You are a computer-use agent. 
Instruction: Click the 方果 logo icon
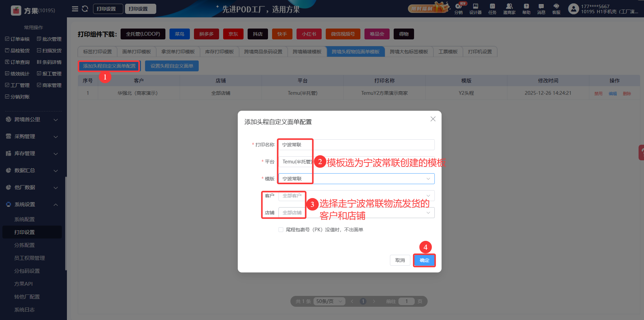tap(16, 11)
